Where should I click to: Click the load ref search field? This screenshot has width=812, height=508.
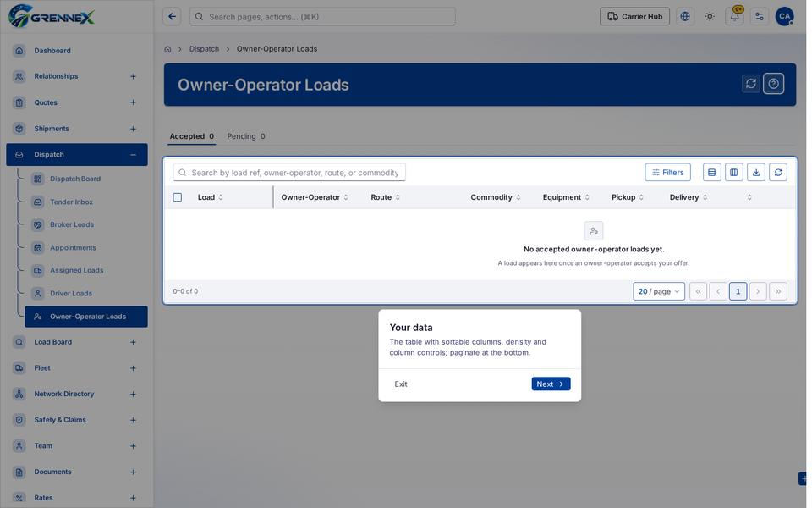click(x=289, y=173)
